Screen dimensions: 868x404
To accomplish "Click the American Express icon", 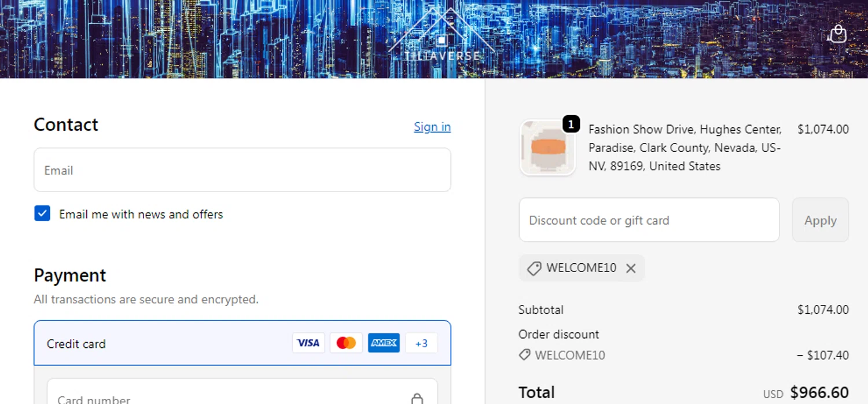I will 384,343.
